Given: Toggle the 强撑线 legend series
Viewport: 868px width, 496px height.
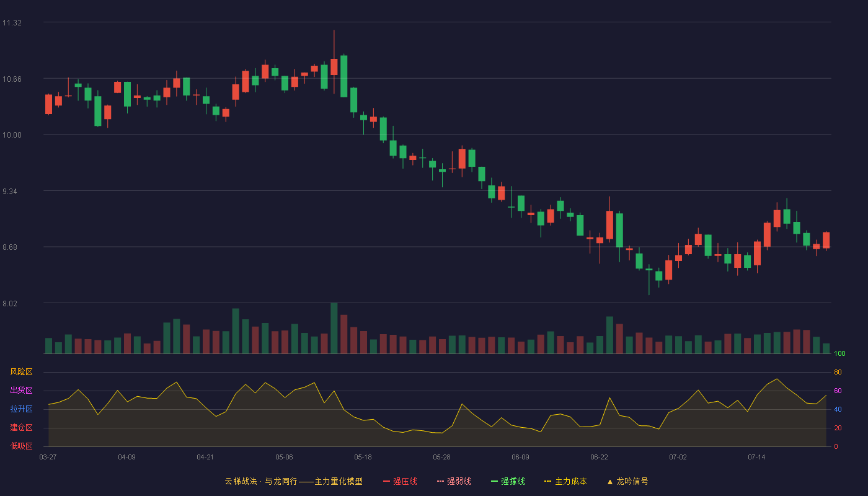Looking at the screenshot, I should (x=508, y=481).
